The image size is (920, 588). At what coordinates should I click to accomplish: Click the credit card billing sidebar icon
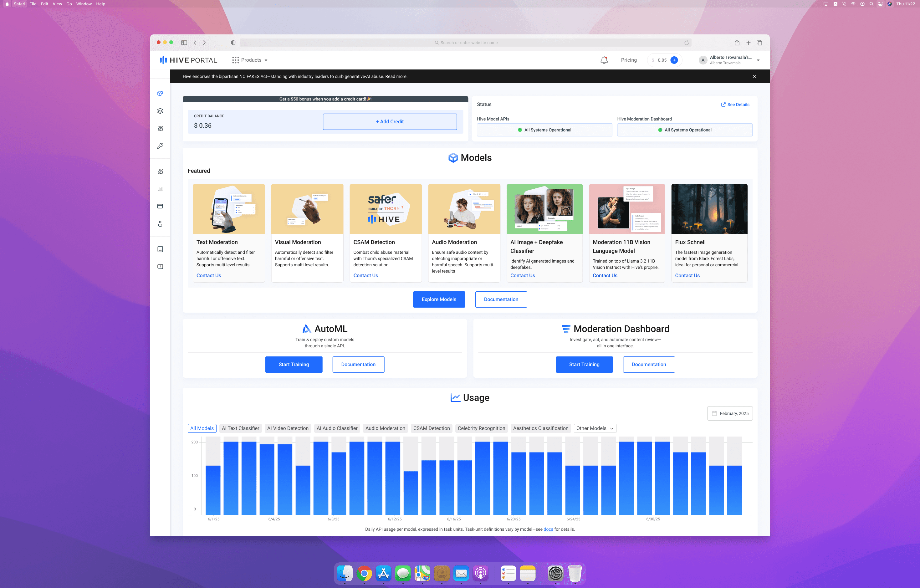point(160,206)
